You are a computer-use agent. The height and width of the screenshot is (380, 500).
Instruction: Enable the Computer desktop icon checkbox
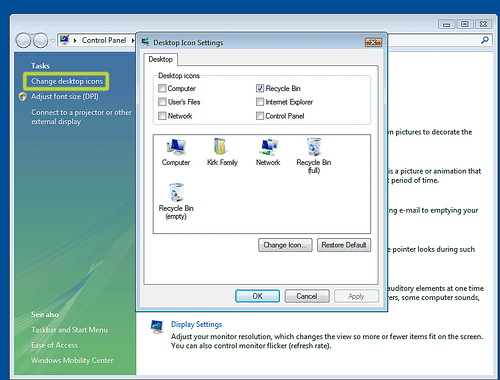pyautogui.click(x=162, y=88)
